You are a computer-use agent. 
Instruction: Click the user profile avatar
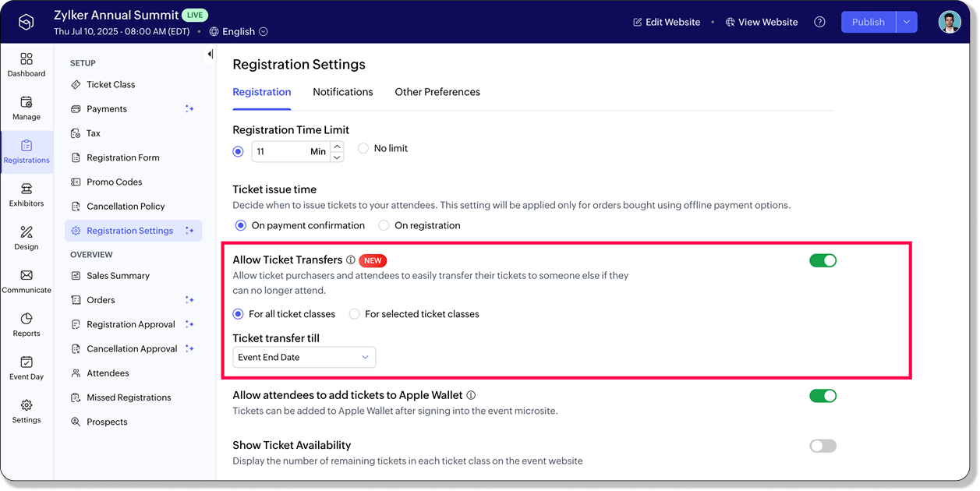point(949,22)
